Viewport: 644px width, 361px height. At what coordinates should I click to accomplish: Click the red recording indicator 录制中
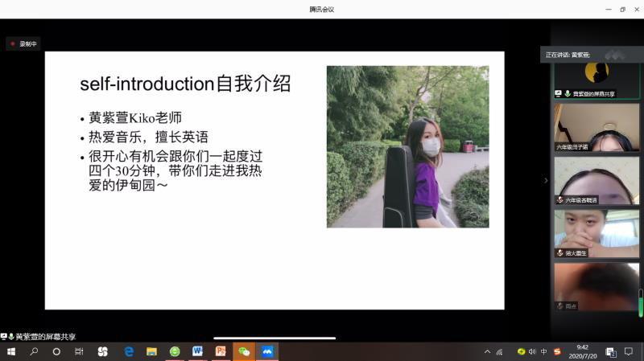23,44
